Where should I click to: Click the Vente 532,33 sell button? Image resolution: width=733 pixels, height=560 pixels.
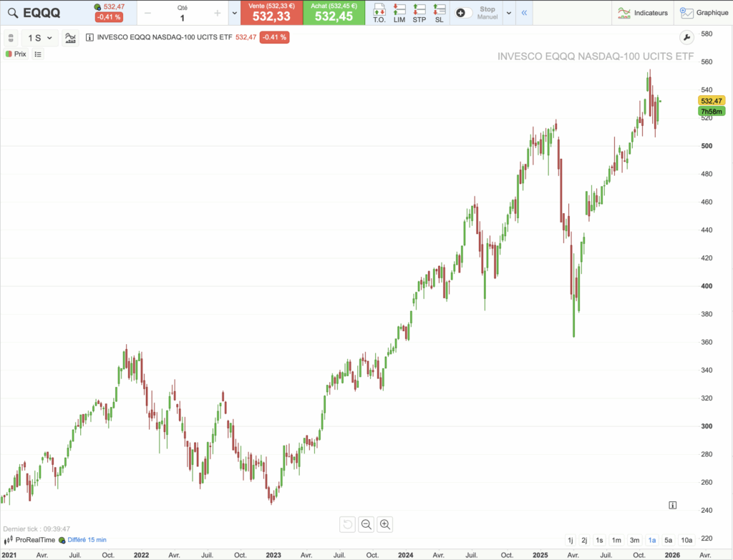click(271, 12)
